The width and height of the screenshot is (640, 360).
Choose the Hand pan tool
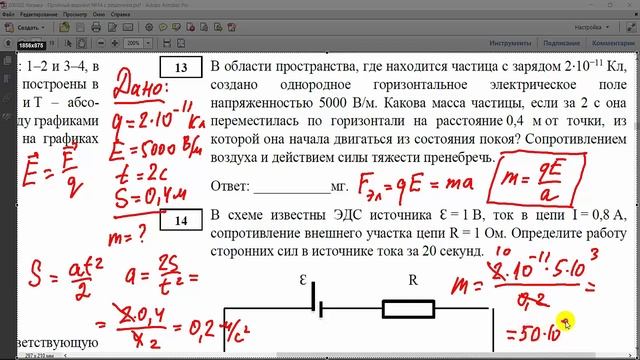coord(82,43)
